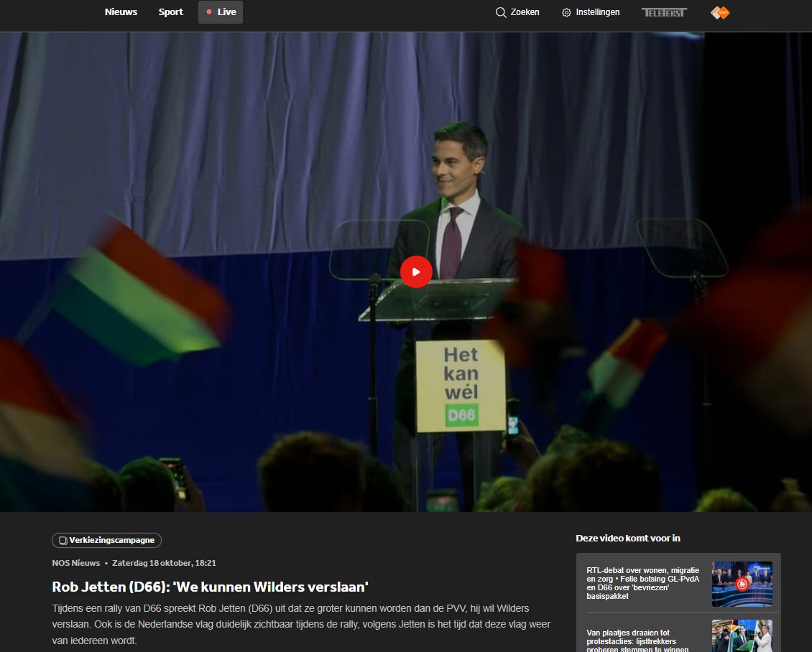The height and width of the screenshot is (652, 812).
Task: Click the lijsttrekkers article thumbnail
Action: [742, 636]
